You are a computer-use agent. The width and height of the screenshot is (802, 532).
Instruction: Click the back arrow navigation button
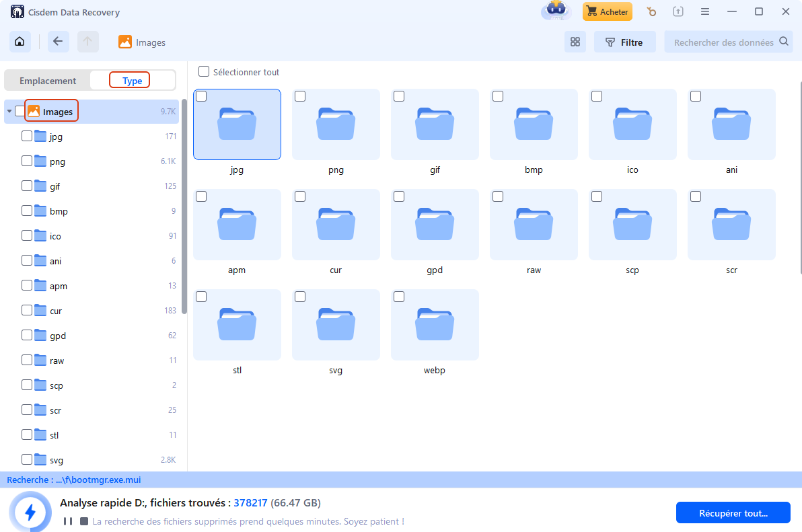click(x=58, y=42)
